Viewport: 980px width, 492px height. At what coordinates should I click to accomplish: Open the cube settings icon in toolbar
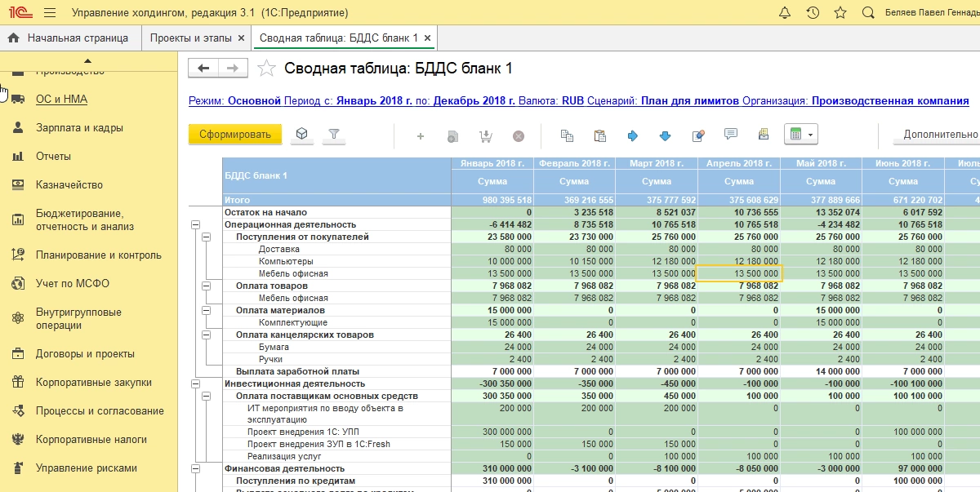coord(302,135)
